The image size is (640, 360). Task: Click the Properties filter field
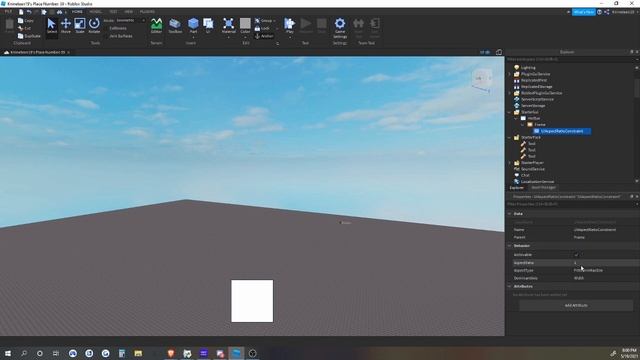point(571,204)
